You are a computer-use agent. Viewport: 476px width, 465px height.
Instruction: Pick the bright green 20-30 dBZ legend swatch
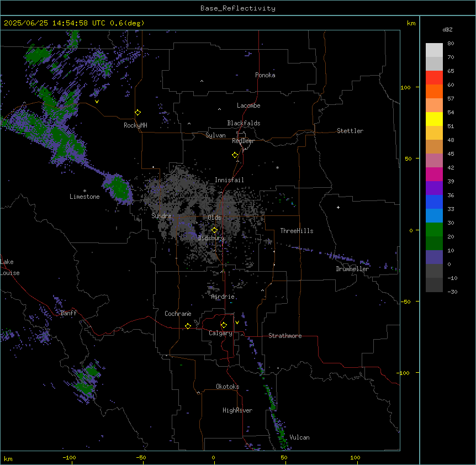[x=434, y=230]
